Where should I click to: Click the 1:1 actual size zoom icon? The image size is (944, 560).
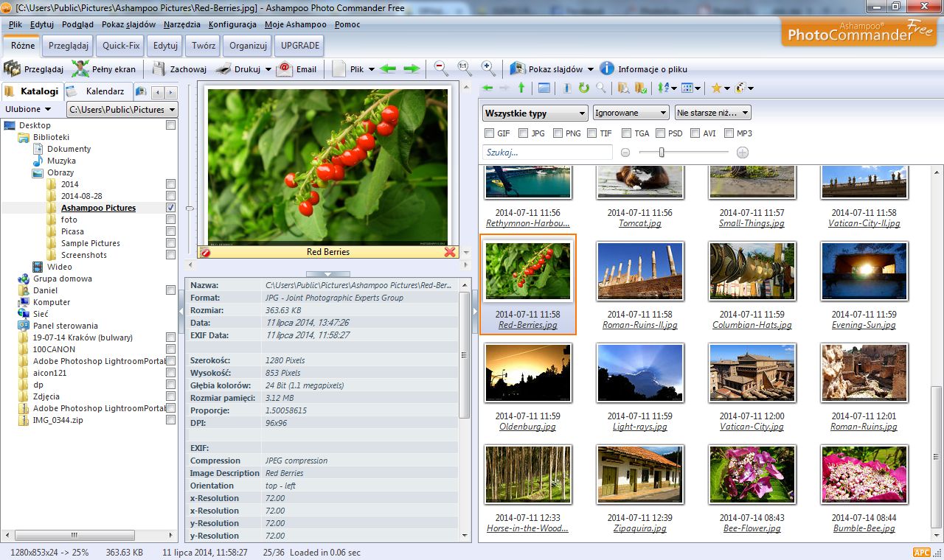coord(464,69)
